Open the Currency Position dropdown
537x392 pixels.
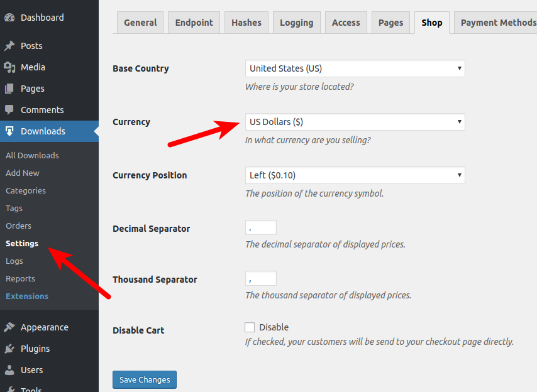coord(355,175)
